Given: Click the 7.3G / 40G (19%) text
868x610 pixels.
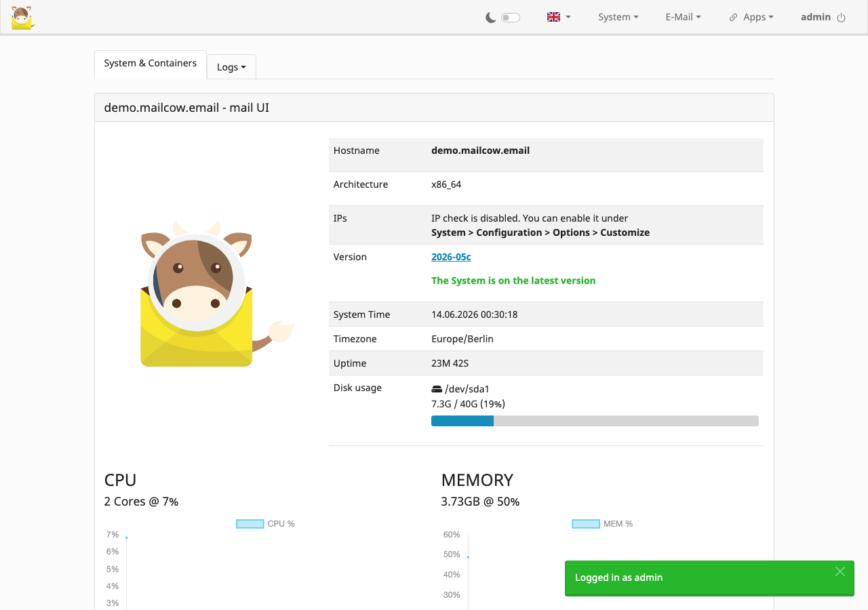Looking at the screenshot, I should [468, 404].
